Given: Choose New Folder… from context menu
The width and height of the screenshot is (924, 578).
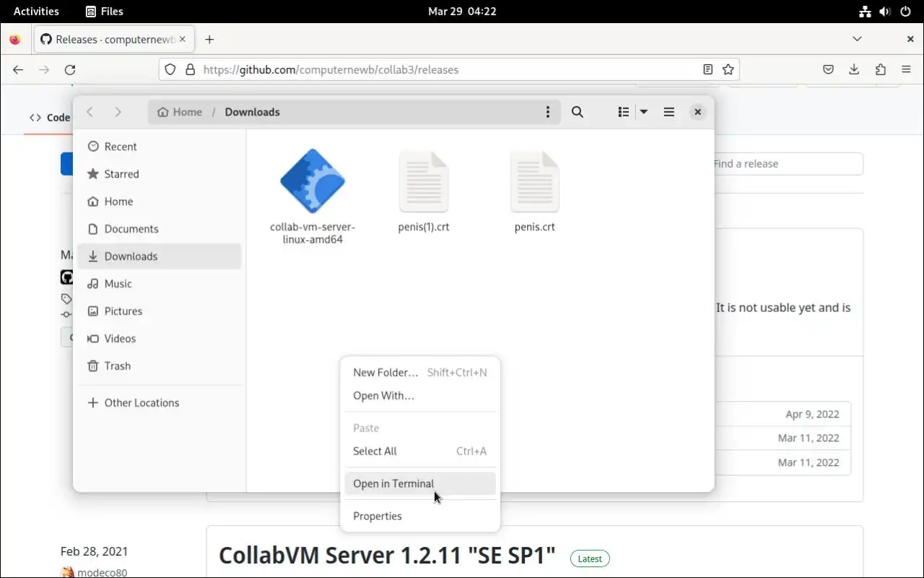Looking at the screenshot, I should (420, 373).
